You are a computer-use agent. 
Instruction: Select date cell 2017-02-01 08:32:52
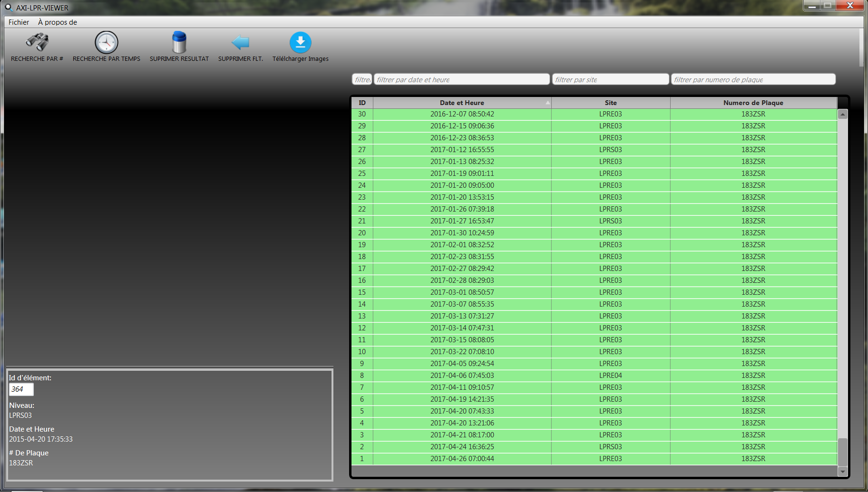point(462,245)
